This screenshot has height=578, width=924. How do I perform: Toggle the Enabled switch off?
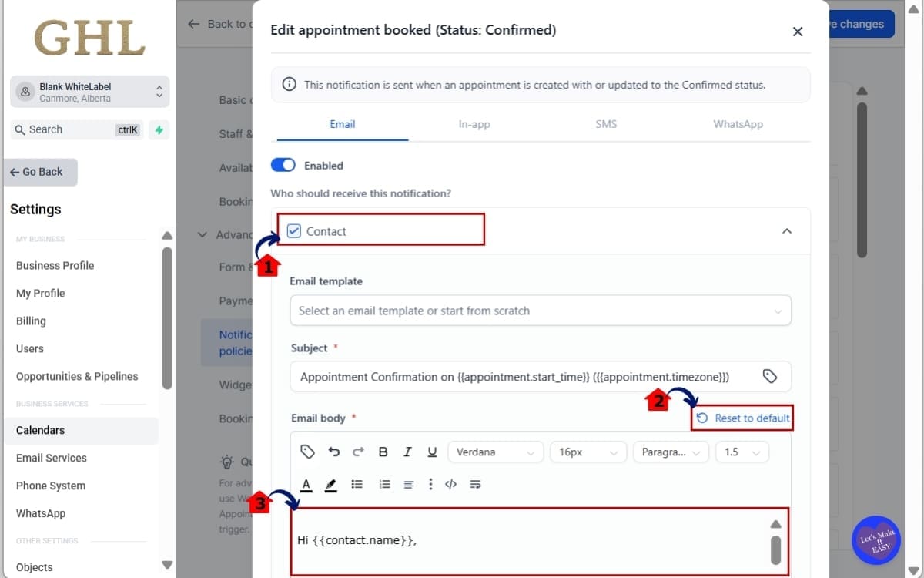pyautogui.click(x=283, y=165)
